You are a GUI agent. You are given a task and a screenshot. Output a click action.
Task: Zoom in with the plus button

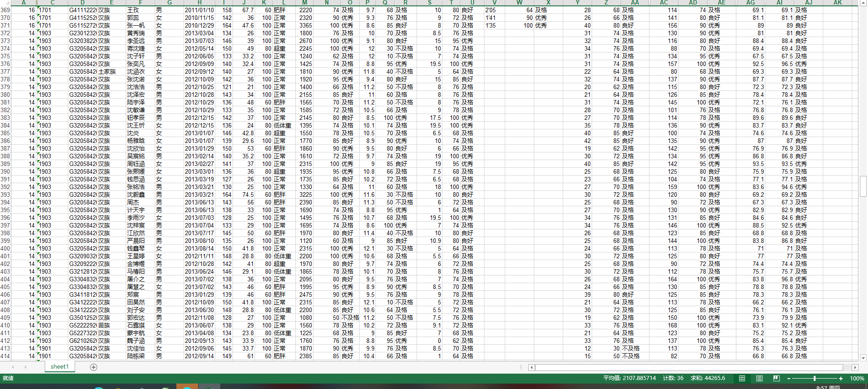[841, 379]
